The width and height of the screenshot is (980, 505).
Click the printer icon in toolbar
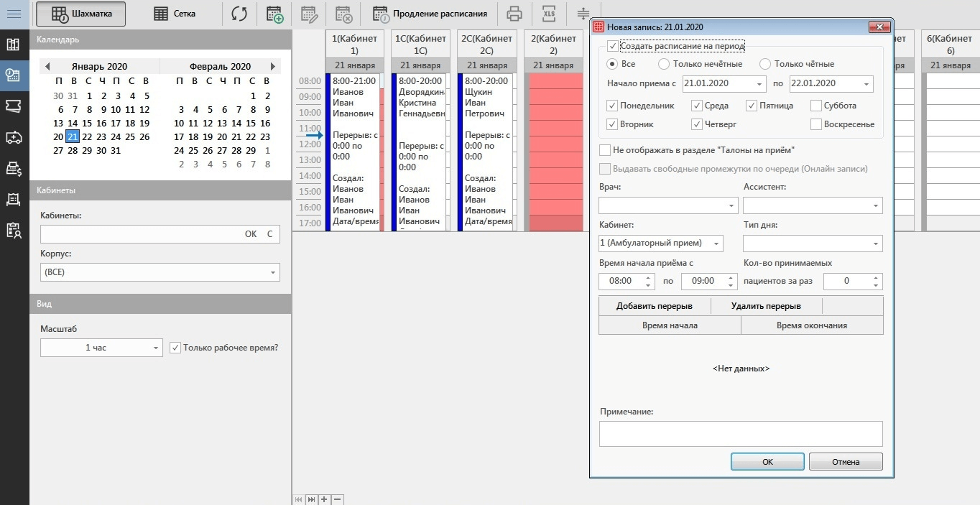[514, 14]
